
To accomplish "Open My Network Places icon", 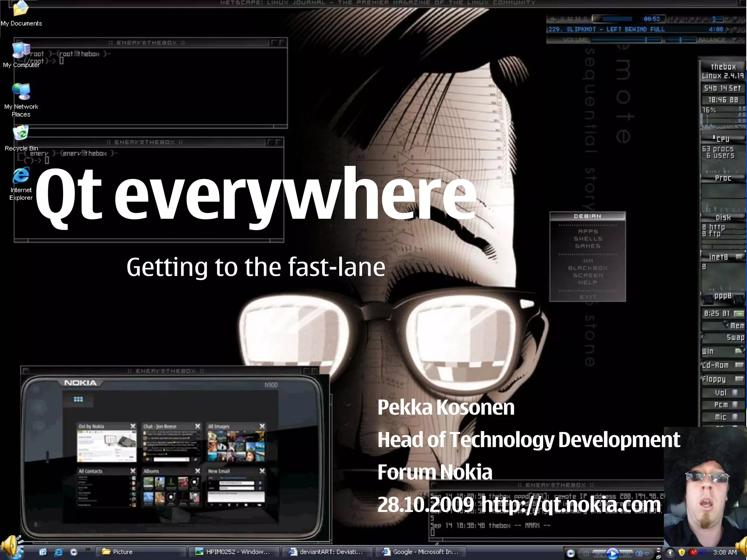I will [21, 92].
